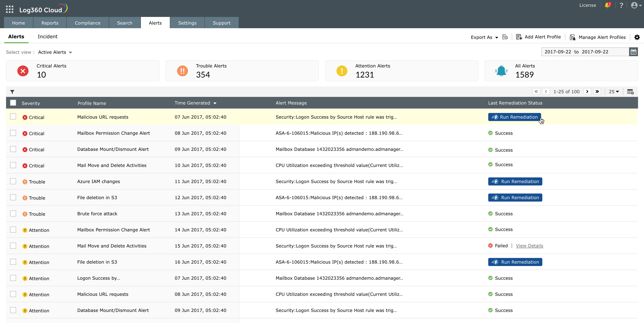Viewport: 644px width, 323px height.
Task: Open the apps grid launcher icon
Action: 9,9
